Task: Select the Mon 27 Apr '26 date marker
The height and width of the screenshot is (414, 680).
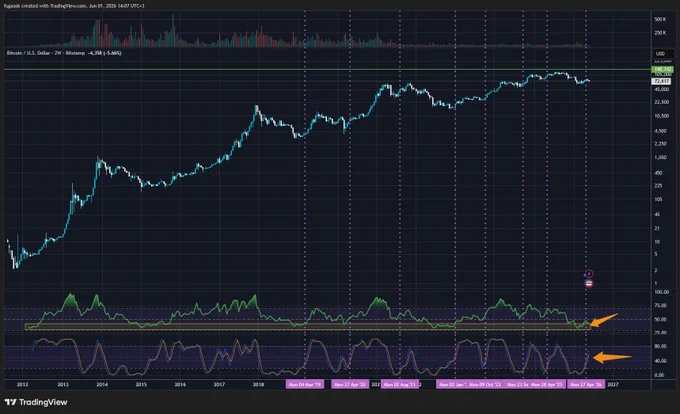Action: coord(586,385)
